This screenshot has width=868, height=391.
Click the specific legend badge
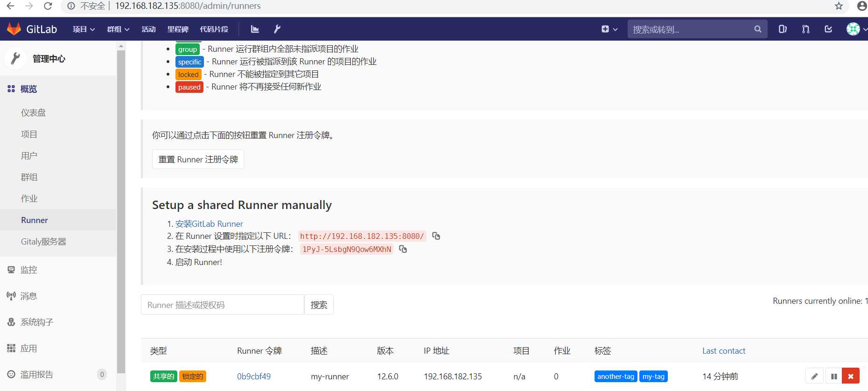coord(189,62)
